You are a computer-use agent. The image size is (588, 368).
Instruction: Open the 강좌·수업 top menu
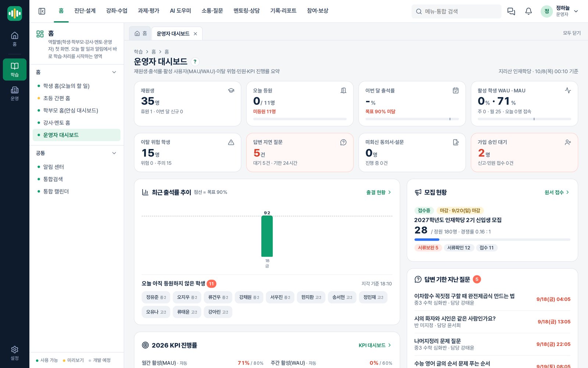116,11
